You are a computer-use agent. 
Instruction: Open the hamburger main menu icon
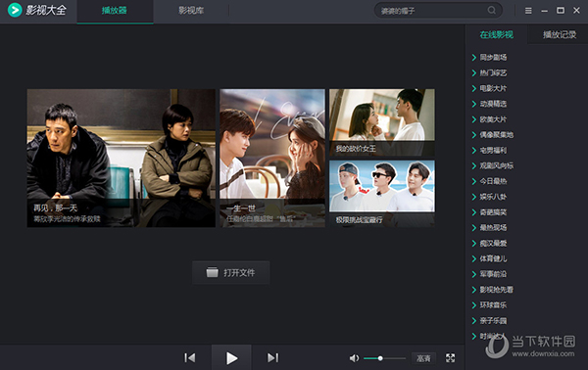pos(528,11)
